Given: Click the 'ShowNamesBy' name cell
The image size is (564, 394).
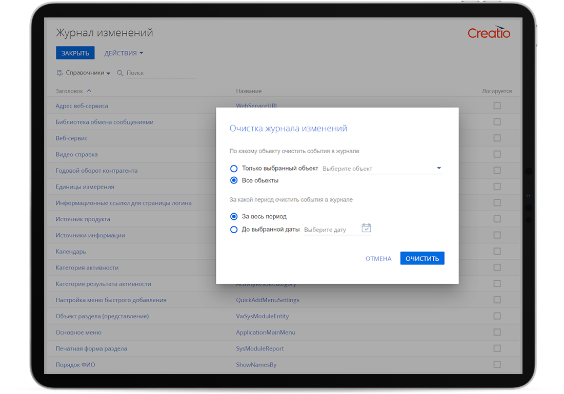Looking at the screenshot, I should click(x=256, y=365).
